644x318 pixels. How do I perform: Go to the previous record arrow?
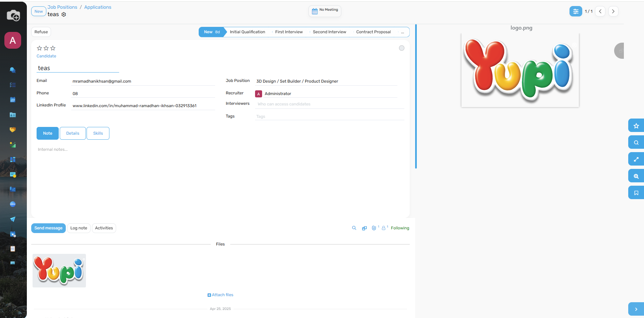tap(600, 11)
